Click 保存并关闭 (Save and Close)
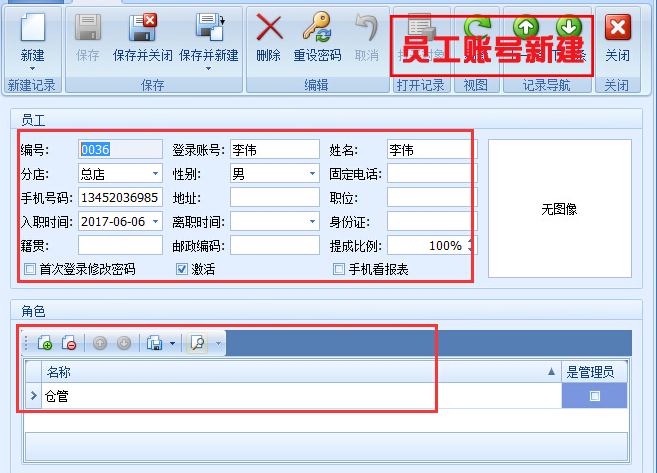Screen dimensions: 657x473 [141, 28]
